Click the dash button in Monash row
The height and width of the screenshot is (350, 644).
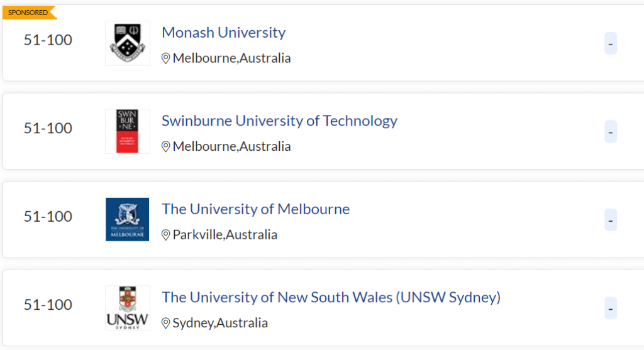click(610, 44)
